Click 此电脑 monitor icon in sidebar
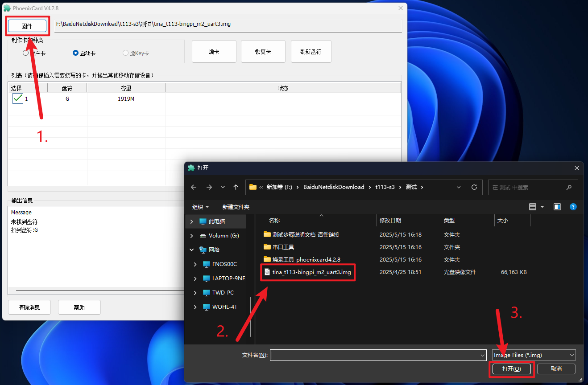The height and width of the screenshot is (385, 588). [203, 221]
